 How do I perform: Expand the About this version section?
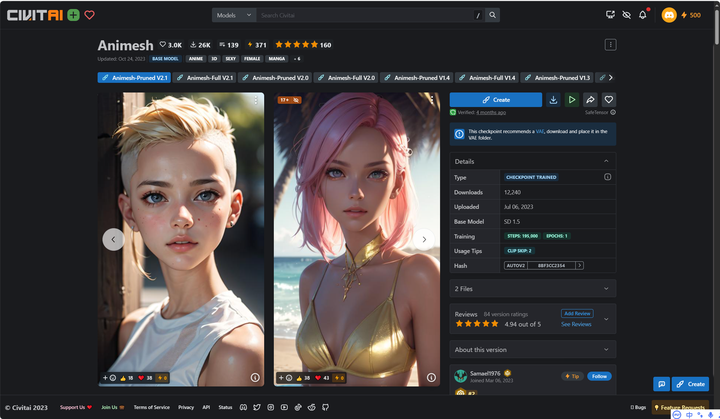[533, 350]
